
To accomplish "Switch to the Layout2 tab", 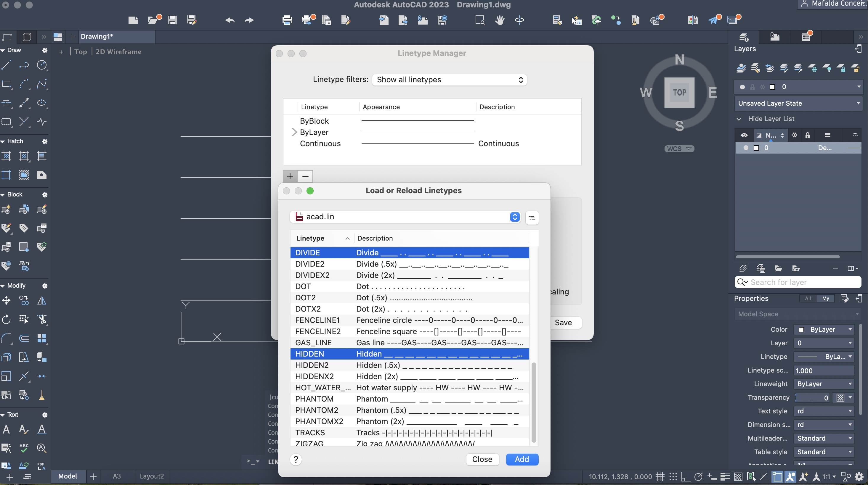I will click(152, 476).
